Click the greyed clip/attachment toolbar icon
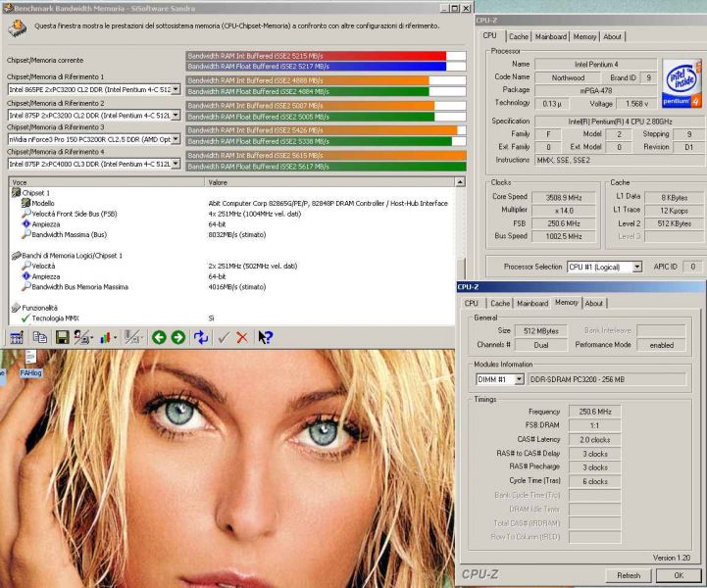707x588 pixels. click(x=131, y=337)
